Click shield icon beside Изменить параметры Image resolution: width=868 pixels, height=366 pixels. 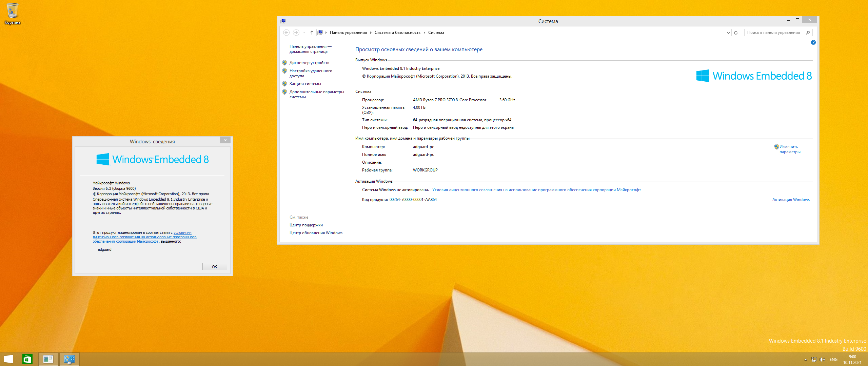776,147
